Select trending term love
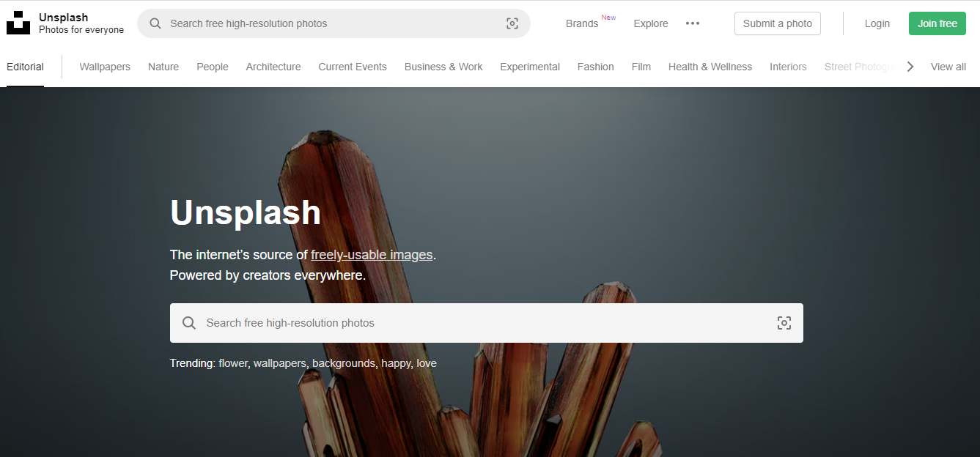This screenshot has height=457, width=980. coord(427,363)
